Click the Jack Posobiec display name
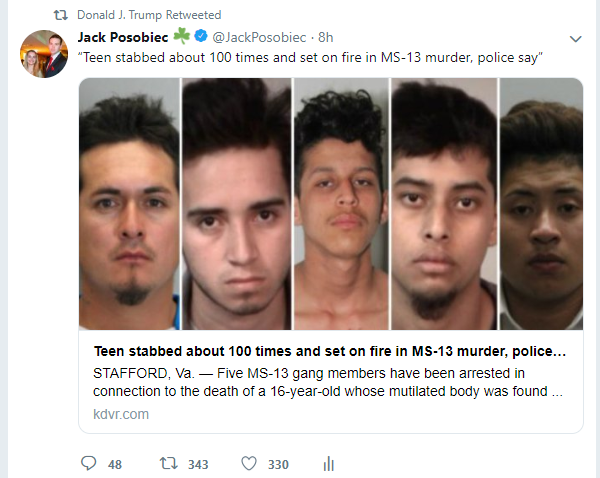The width and height of the screenshot is (600, 478). click(123, 37)
